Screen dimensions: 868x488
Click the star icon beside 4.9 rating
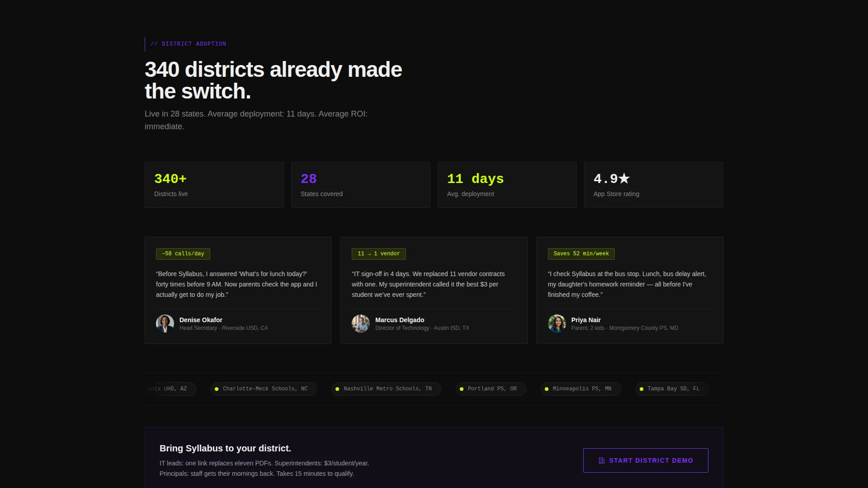point(624,178)
